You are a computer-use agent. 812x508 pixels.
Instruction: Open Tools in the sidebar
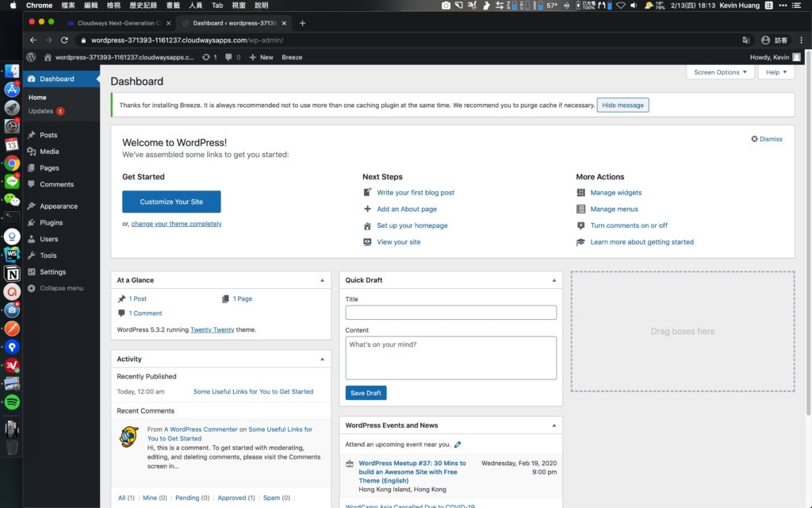[x=48, y=256]
